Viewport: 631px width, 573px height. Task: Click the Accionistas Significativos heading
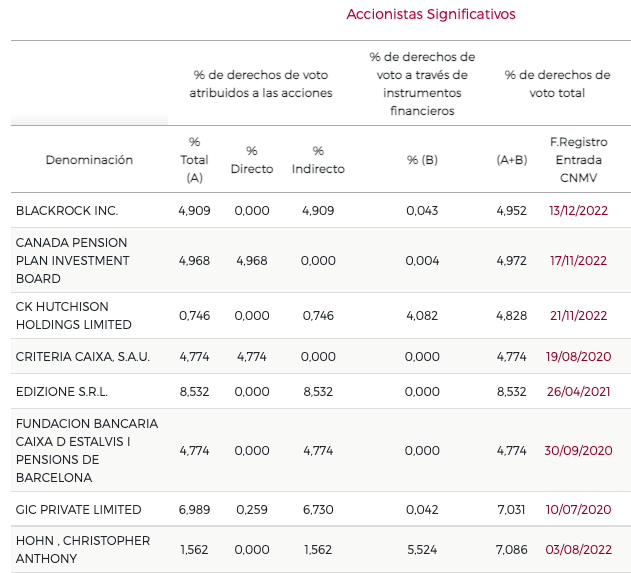[x=431, y=14]
